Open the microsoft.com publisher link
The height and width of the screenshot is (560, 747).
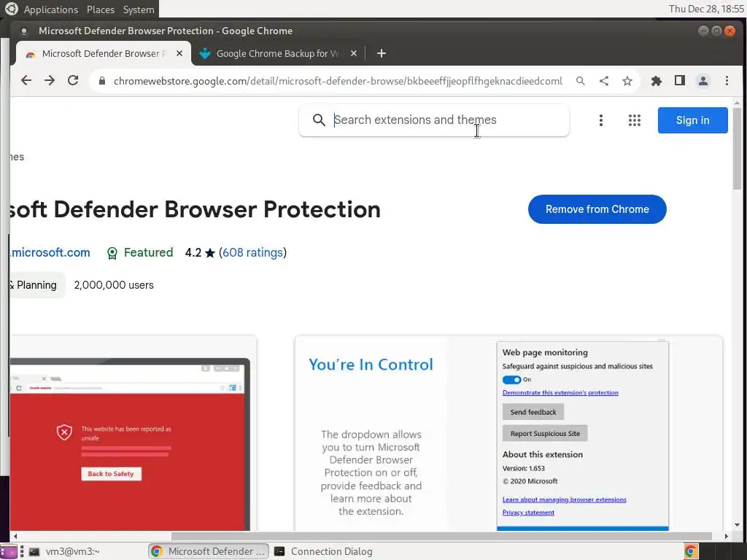tap(50, 252)
